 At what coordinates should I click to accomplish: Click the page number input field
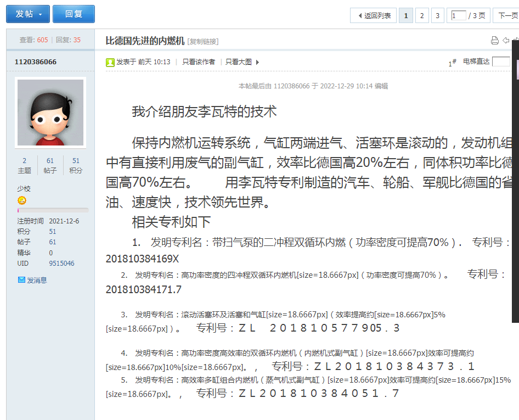pos(459,16)
